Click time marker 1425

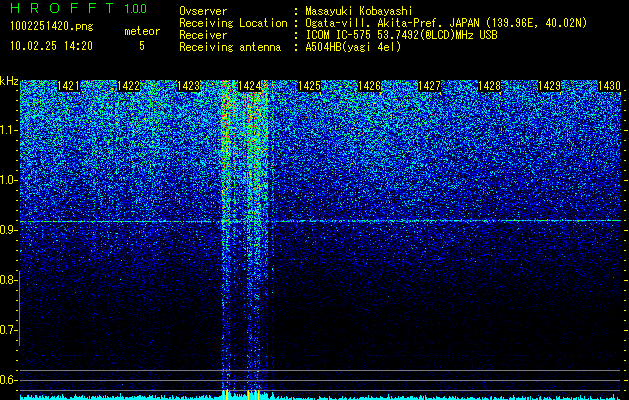309,86
